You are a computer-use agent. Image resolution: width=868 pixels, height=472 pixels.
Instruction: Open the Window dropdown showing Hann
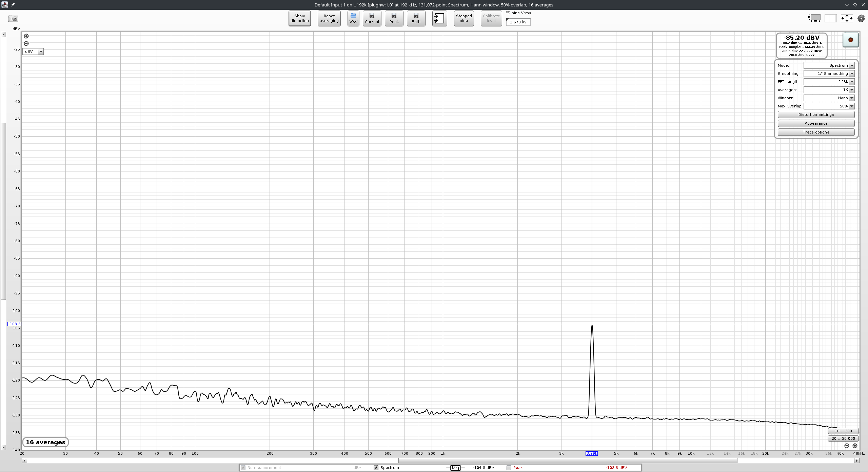[829, 98]
